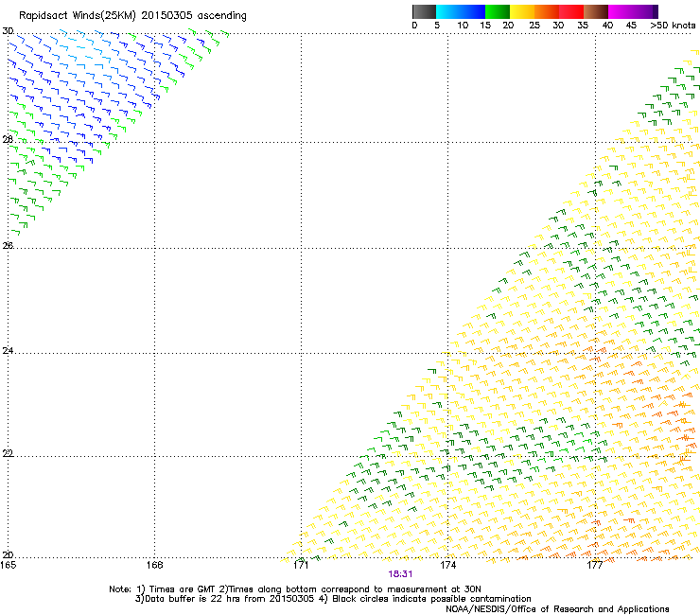Image resolution: width=700 pixels, height=615 pixels.
Task: Click the latitude axis label 24
Action: (8, 351)
